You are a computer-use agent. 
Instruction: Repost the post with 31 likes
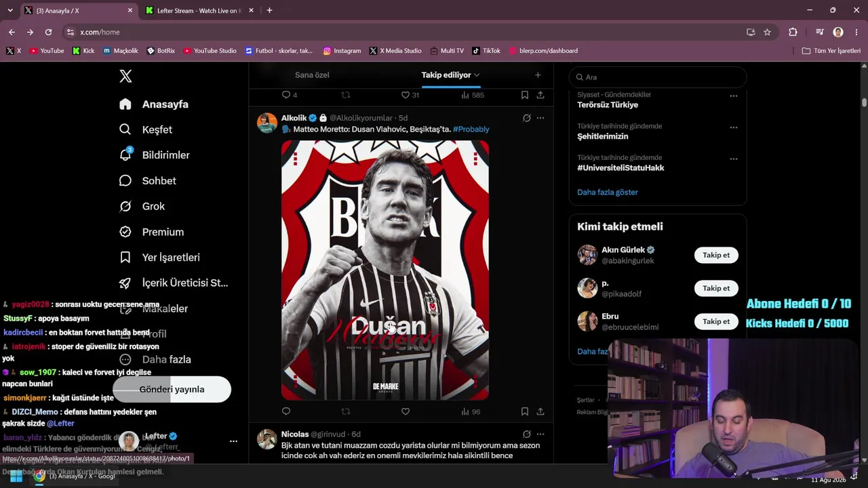coord(346,95)
